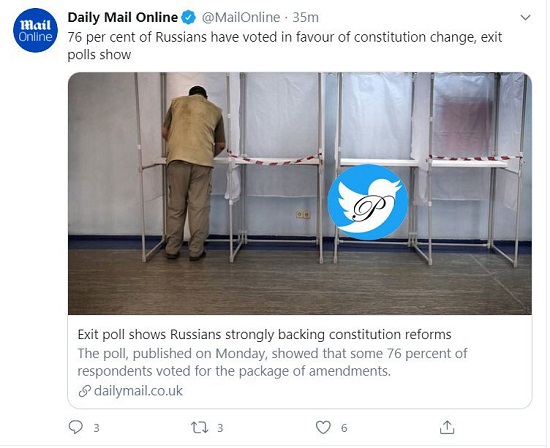The width and height of the screenshot is (550, 448).
Task: Click the card description about poll published Monday
Action: click(x=273, y=362)
